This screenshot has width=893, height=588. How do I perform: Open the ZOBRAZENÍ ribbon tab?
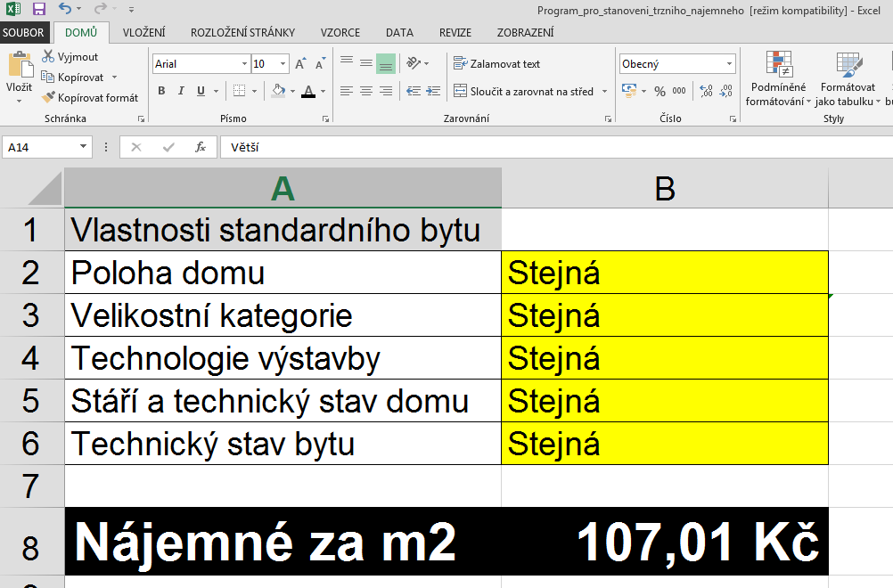(x=525, y=32)
